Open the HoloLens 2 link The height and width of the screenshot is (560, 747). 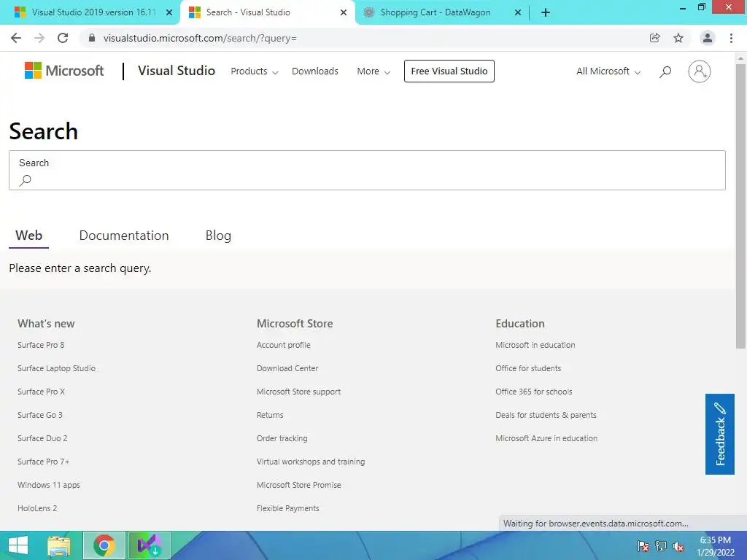[37, 508]
